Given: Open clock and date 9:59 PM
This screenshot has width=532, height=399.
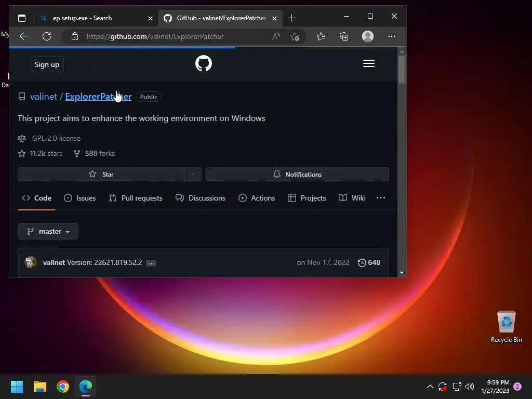Looking at the screenshot, I should point(495,387).
